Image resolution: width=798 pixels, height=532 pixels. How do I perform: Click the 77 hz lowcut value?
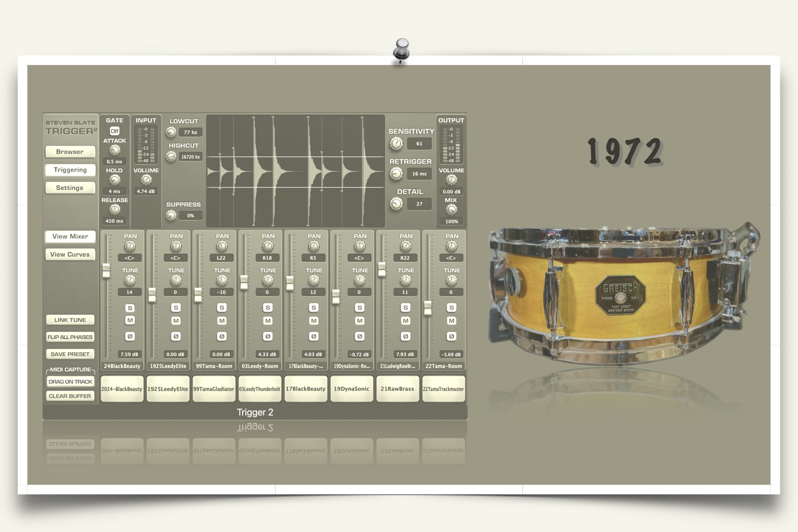[190, 132]
